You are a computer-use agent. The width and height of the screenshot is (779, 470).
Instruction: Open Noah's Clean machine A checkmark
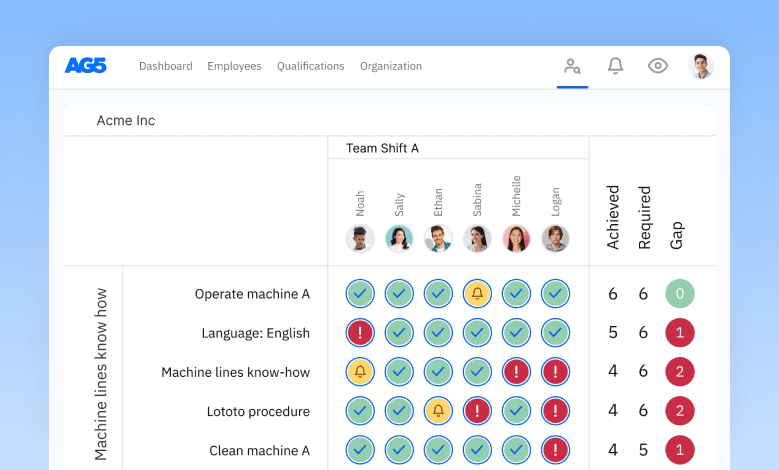(360, 450)
